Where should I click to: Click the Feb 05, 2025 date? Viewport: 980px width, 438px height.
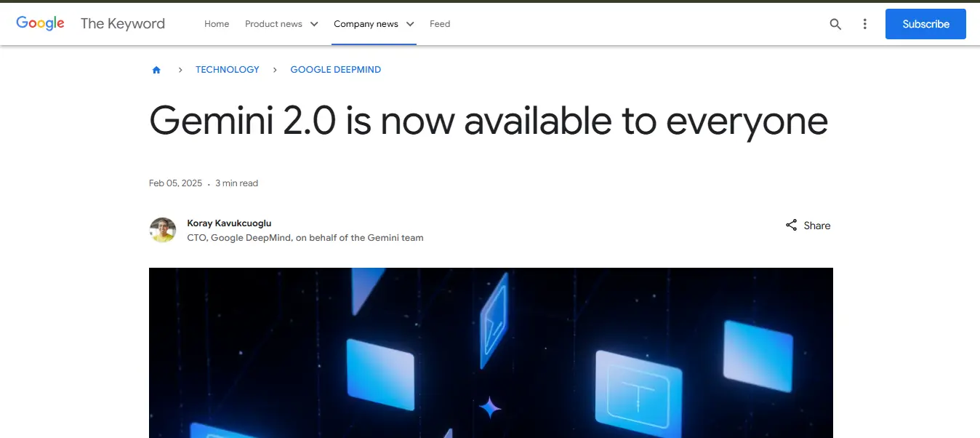pos(175,183)
